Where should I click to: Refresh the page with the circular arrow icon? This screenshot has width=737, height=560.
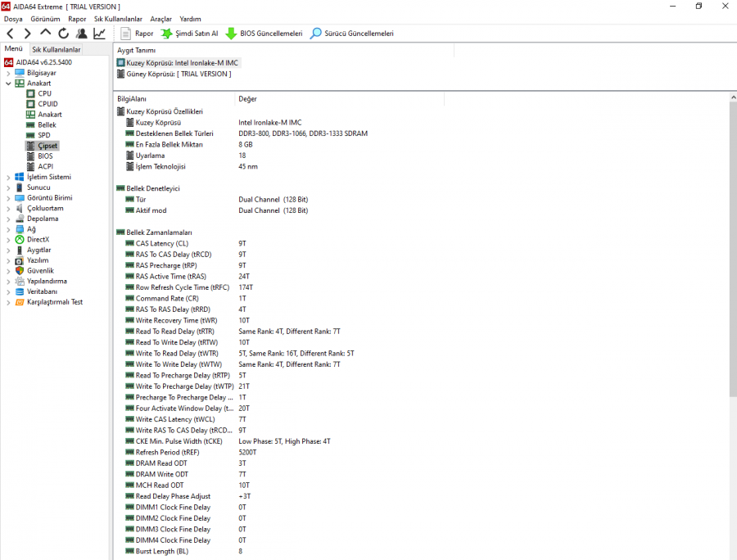[63, 34]
